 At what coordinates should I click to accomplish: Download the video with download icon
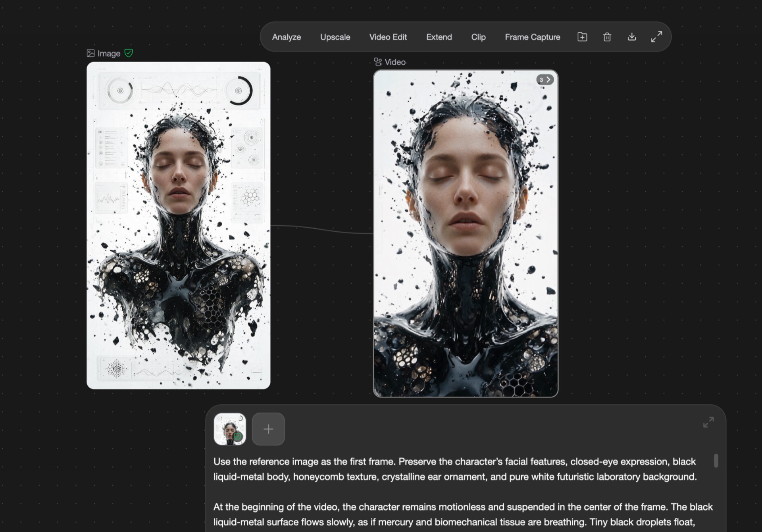[x=632, y=37]
